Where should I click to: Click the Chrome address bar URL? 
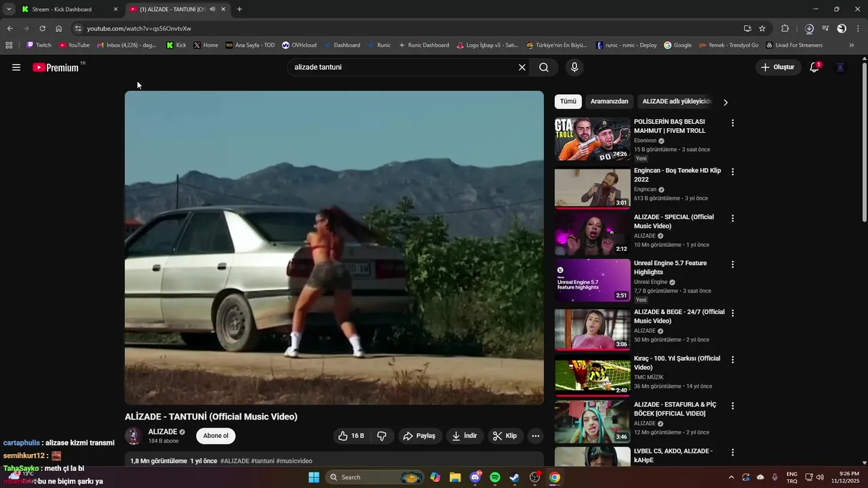[139, 28]
